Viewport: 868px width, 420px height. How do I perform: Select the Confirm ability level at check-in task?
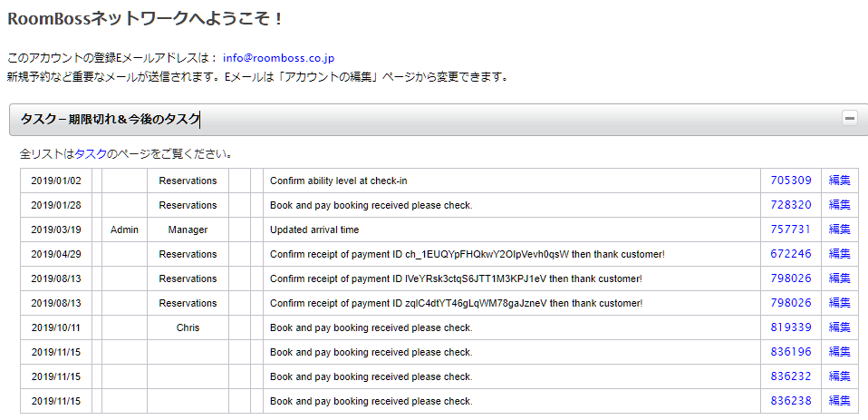click(338, 181)
